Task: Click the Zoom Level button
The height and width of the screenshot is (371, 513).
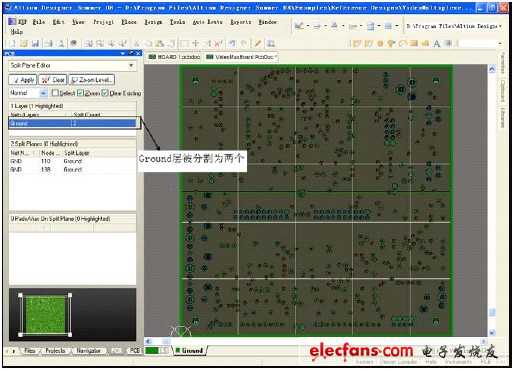Action: click(92, 80)
